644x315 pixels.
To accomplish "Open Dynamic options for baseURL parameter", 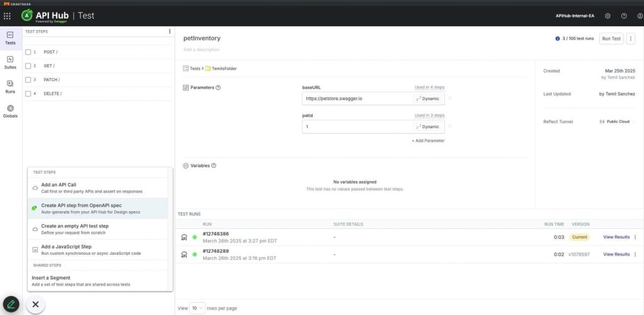I will pos(428,99).
